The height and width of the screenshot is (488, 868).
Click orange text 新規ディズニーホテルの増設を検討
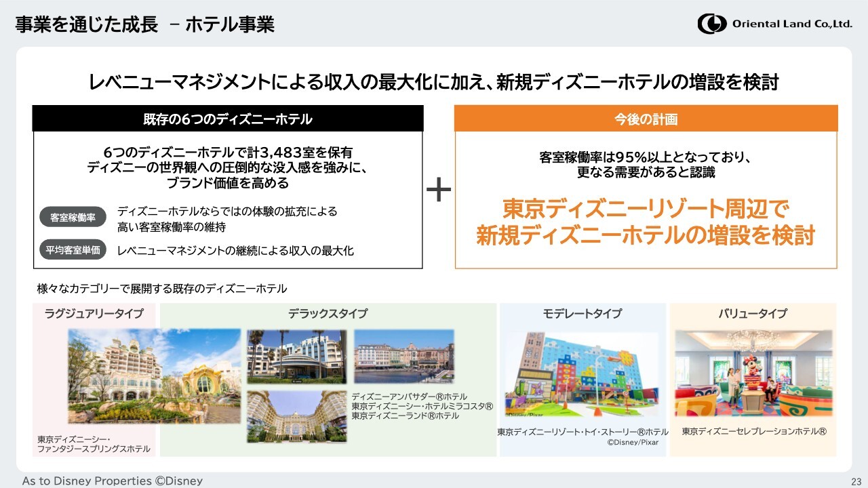point(646,235)
